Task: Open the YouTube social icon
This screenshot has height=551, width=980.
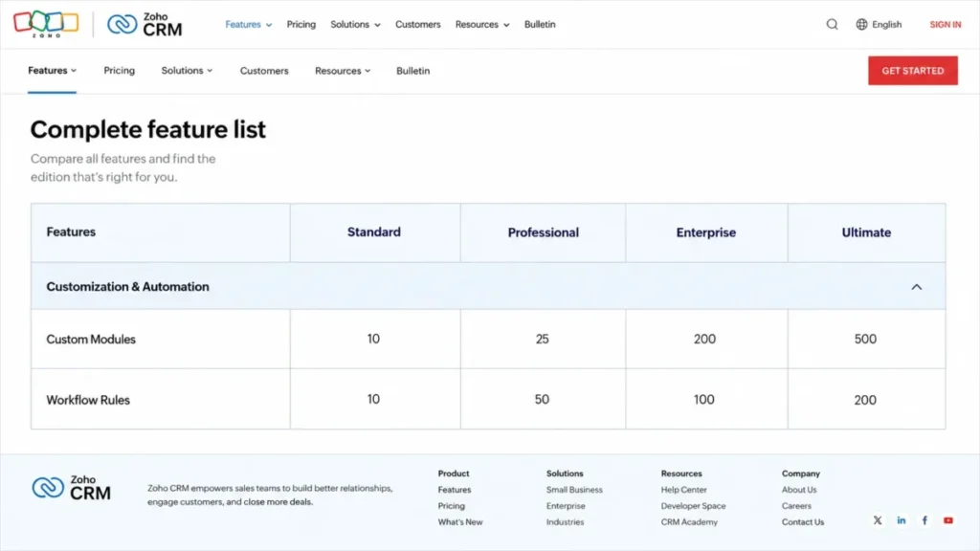Action: coord(948,520)
